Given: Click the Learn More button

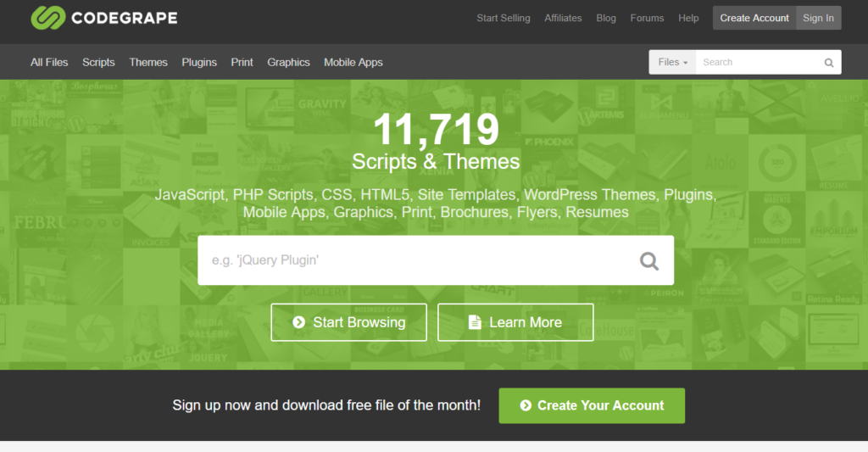Looking at the screenshot, I should click(515, 322).
